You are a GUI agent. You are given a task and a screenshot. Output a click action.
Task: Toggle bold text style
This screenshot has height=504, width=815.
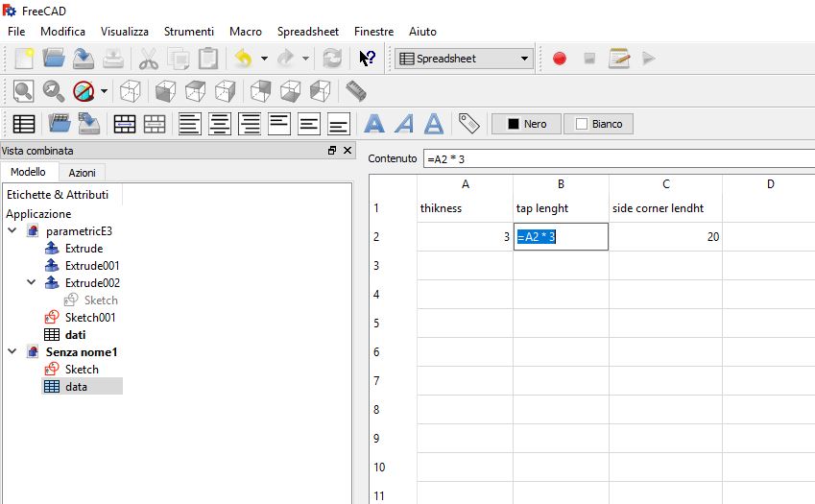374,124
